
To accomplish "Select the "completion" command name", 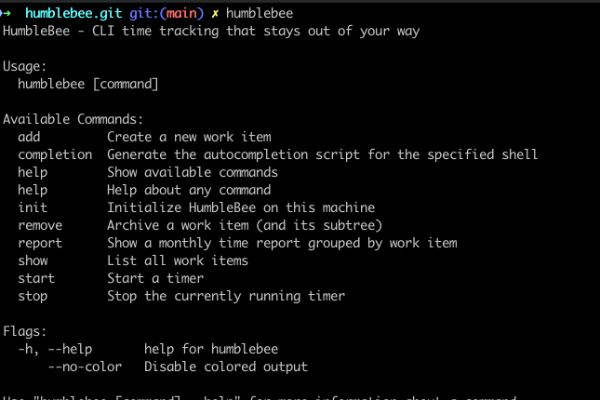I will [x=55, y=155].
